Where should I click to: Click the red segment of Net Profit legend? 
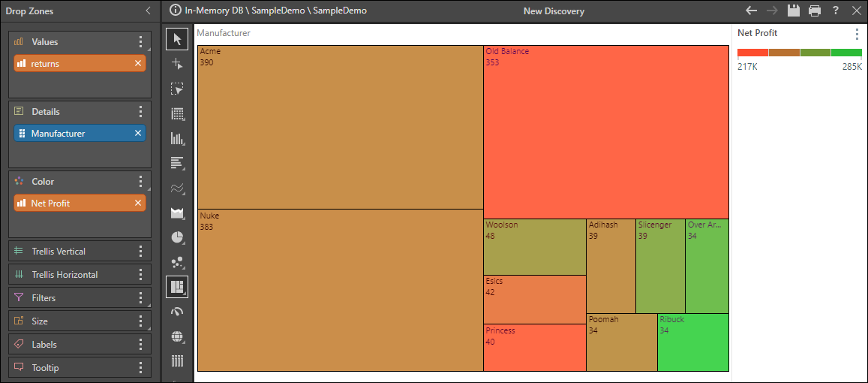[x=753, y=53]
